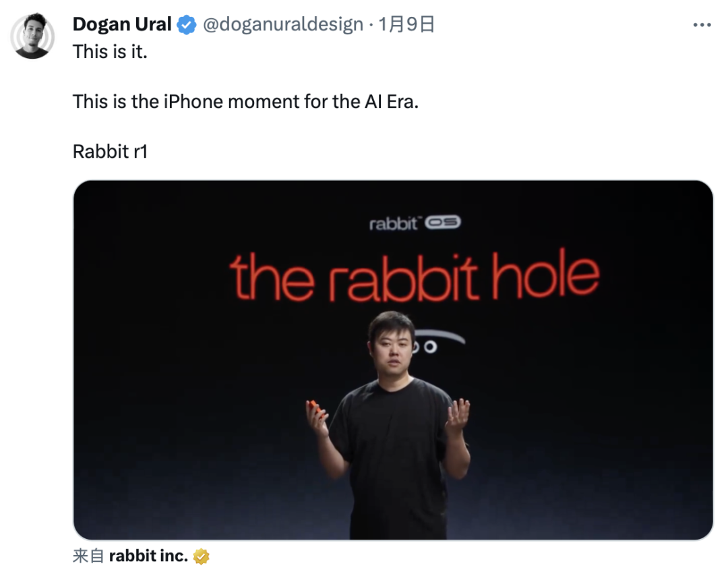This screenshot has width=728, height=572.
Task: Open the @doganuraldesign handle link
Action: point(282,25)
